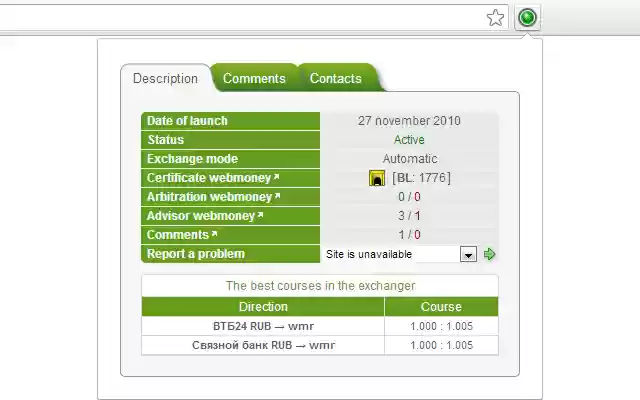The height and width of the screenshot is (400, 640).
Task: Switch to the Comments tab
Action: click(254, 78)
